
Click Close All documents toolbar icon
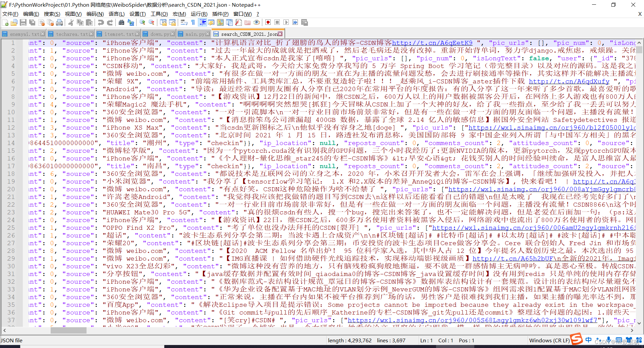click(x=51, y=22)
